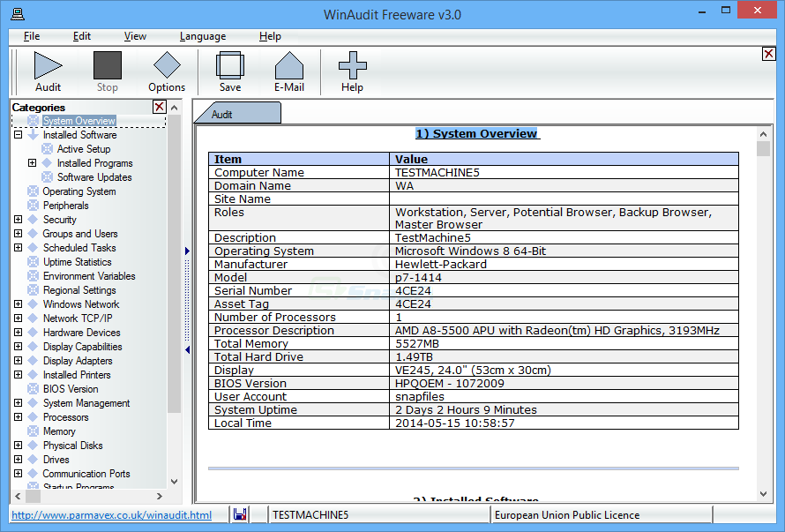Click the Help plus-sign toolbar icon
This screenshot has width=785, height=532.
tap(353, 65)
